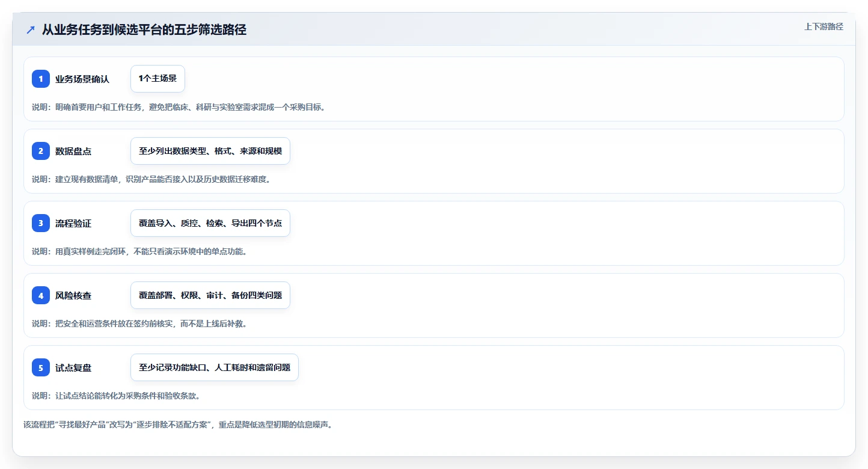Click the description starting 明确首要用户和工作任务

179,107
